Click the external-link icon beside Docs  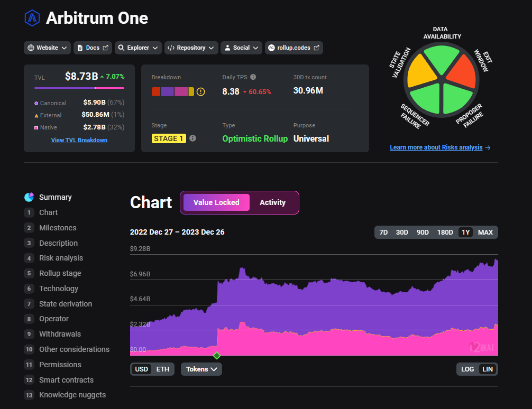tap(106, 48)
